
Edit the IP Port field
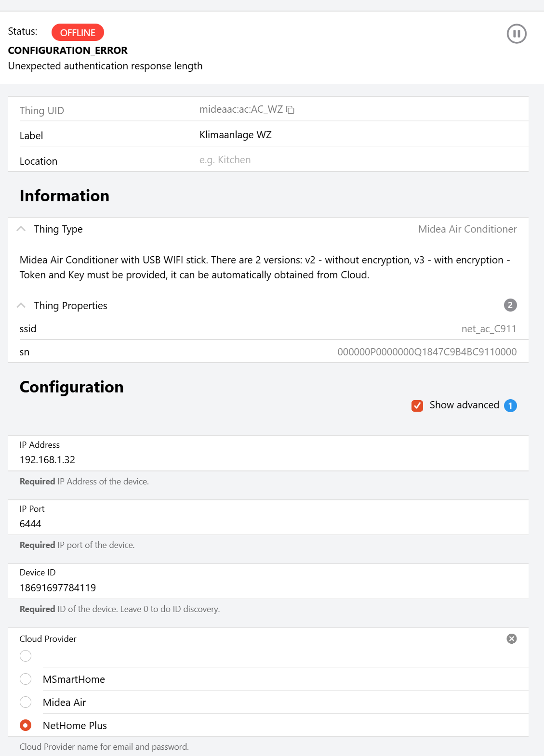click(268, 518)
